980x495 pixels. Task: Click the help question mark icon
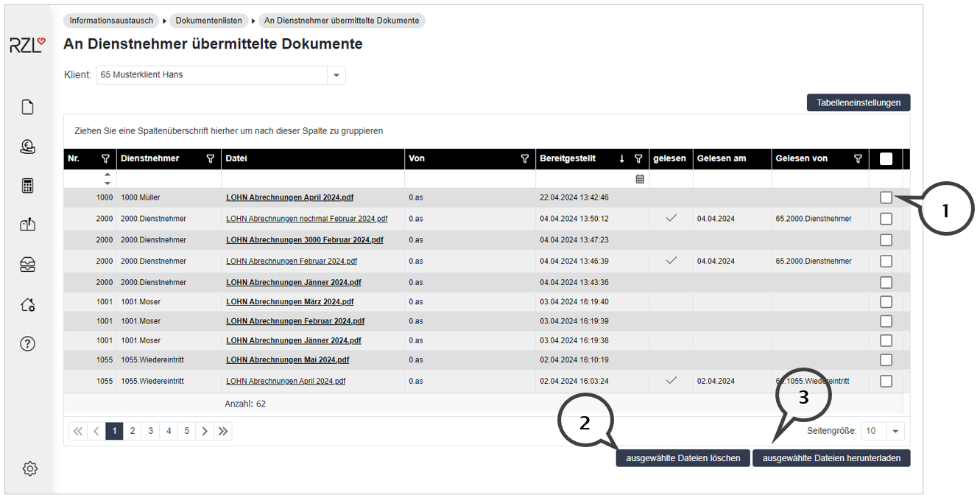pyautogui.click(x=27, y=344)
